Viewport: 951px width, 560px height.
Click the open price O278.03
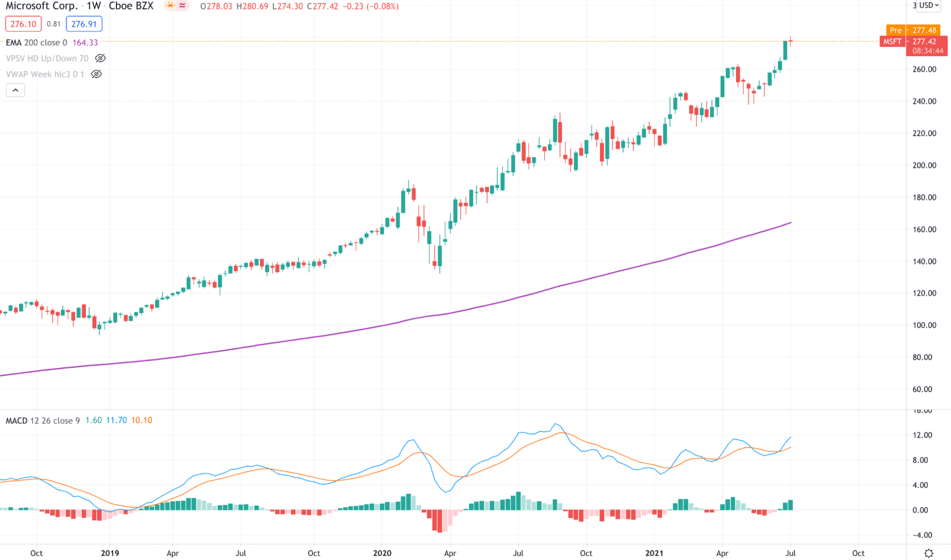216,6
